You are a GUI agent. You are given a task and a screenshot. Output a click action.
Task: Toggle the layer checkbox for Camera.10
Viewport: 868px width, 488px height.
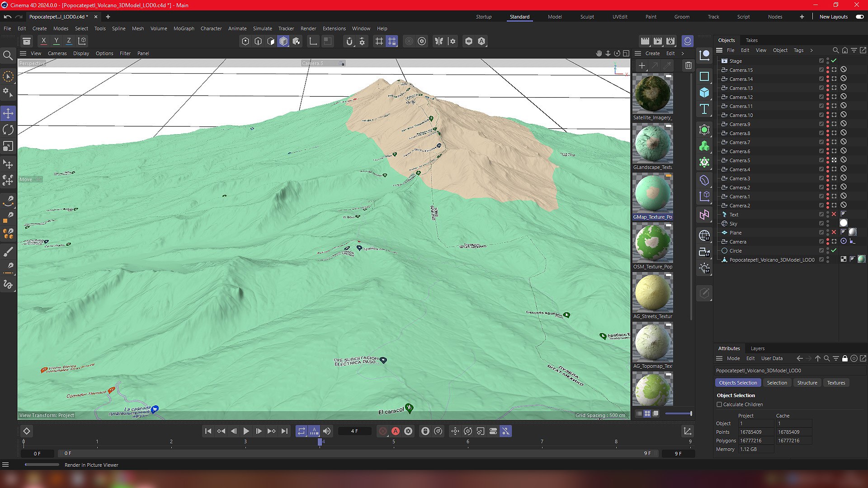click(x=821, y=115)
